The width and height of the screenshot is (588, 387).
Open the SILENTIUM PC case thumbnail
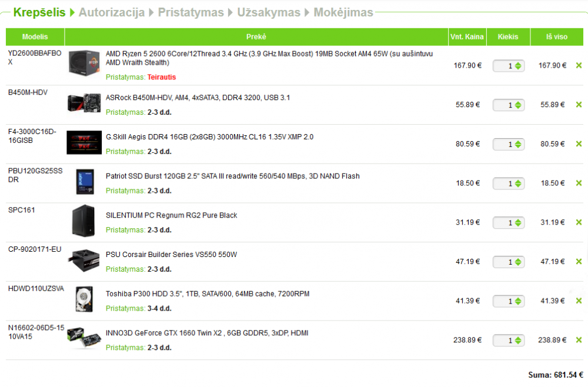(x=83, y=221)
